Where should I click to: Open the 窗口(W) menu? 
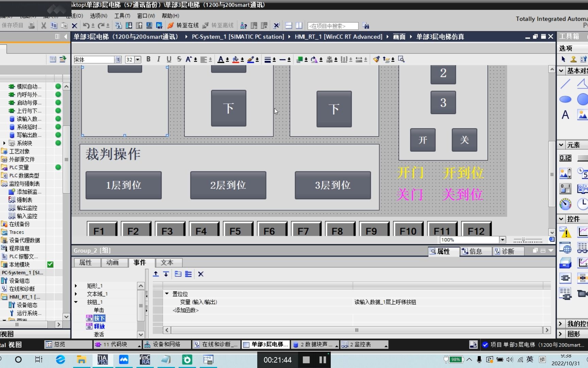pos(146,16)
